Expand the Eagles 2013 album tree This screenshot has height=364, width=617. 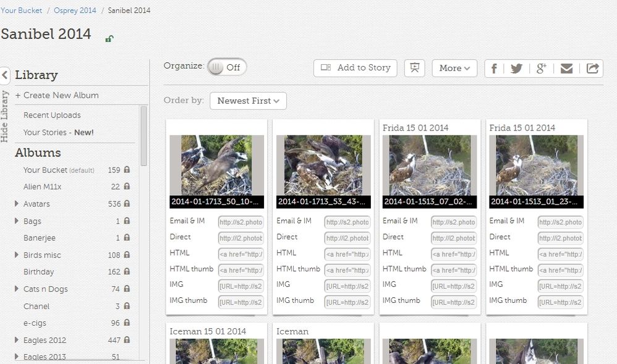(17, 357)
